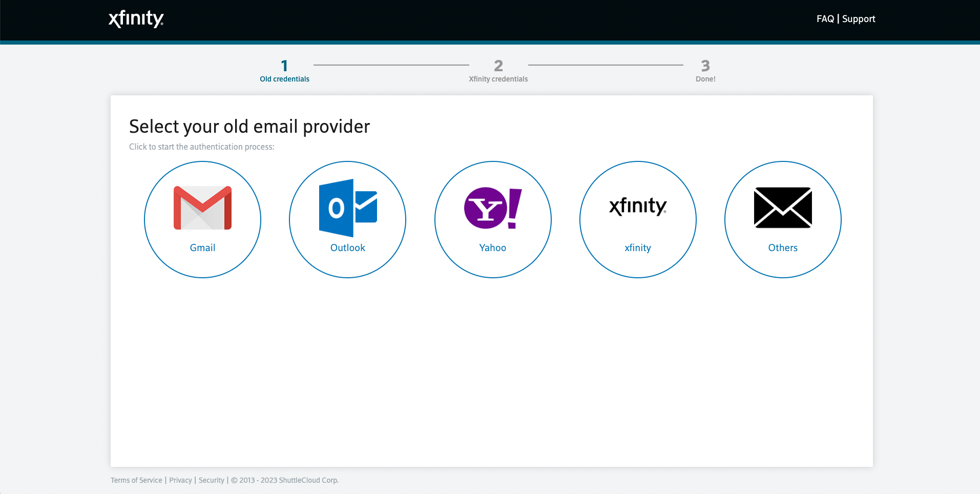Select step 1 Old credentials
Screen dimensions: 980x494
coord(284,71)
